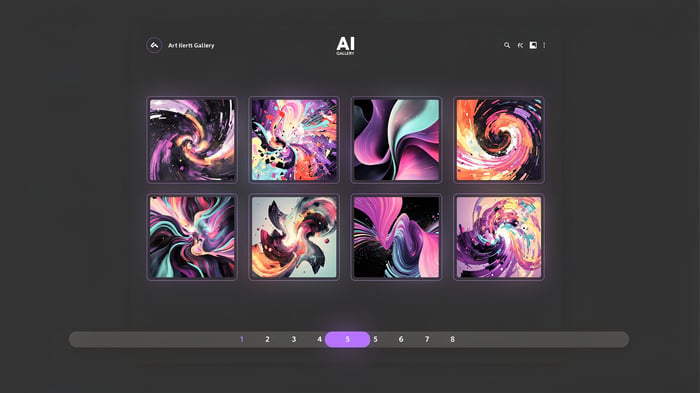Open the smooth purple and teal folds thumbnail
Viewport: 700px width, 393px height.
[x=396, y=140]
